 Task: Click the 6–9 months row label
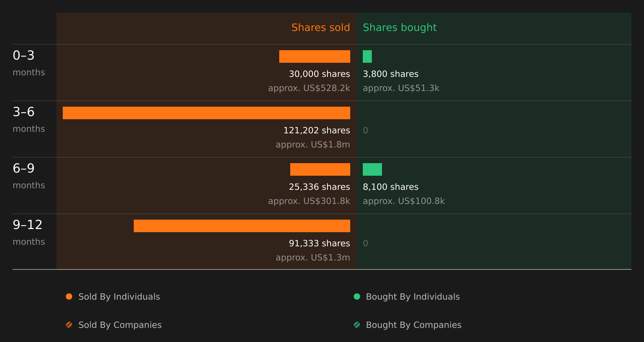coord(29,176)
